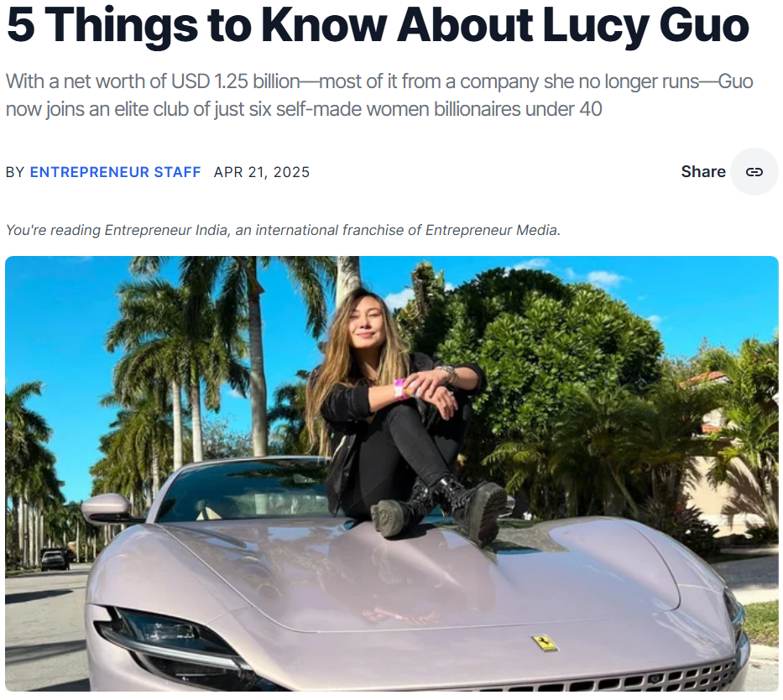
Task: Click the car's side mirror in photo
Action: pos(107,509)
